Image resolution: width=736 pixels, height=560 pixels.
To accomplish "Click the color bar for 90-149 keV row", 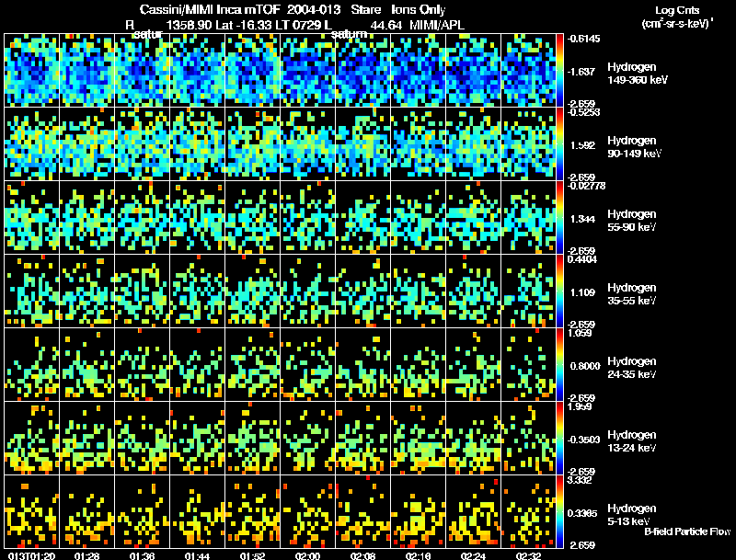I will tap(559, 144).
